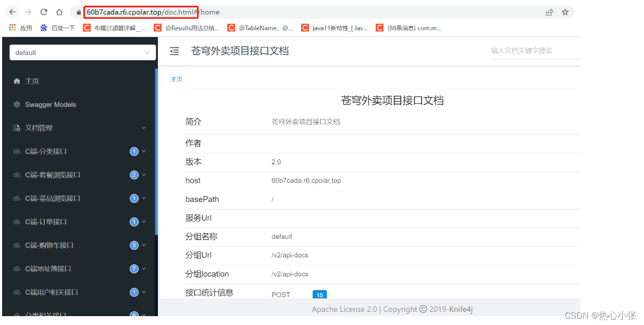Image resolution: width=644 pixels, height=325 pixels.
Task: Click the share page icon
Action: pyautogui.click(x=549, y=12)
